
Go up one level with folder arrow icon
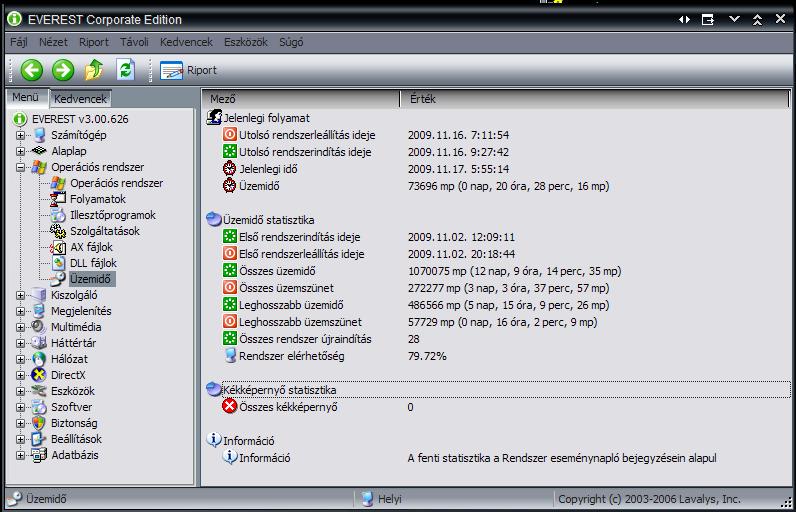pyautogui.click(x=94, y=70)
